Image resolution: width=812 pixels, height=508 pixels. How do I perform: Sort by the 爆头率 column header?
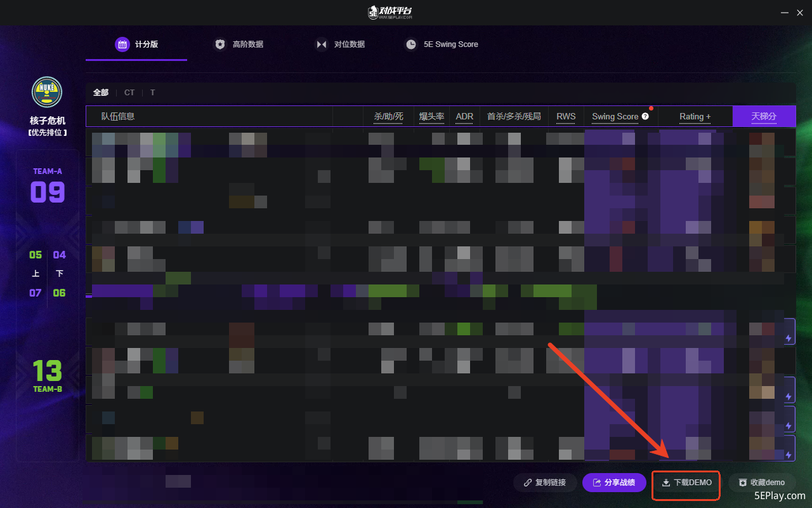432,116
